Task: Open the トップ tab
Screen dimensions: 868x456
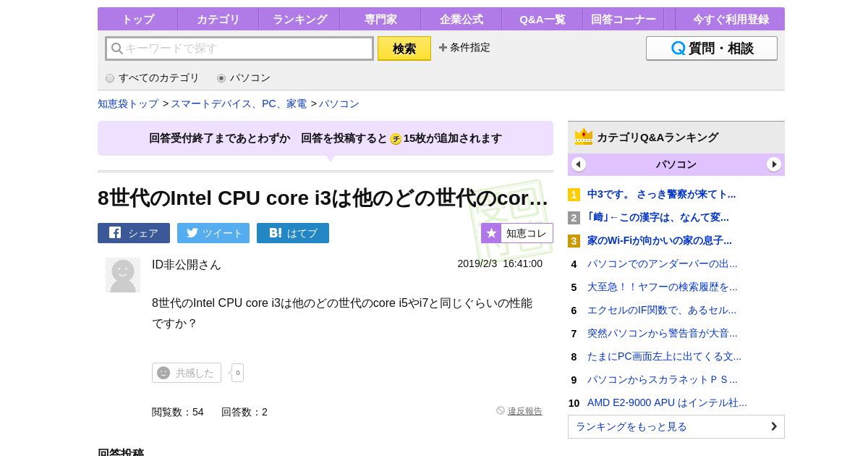Action: click(137, 19)
